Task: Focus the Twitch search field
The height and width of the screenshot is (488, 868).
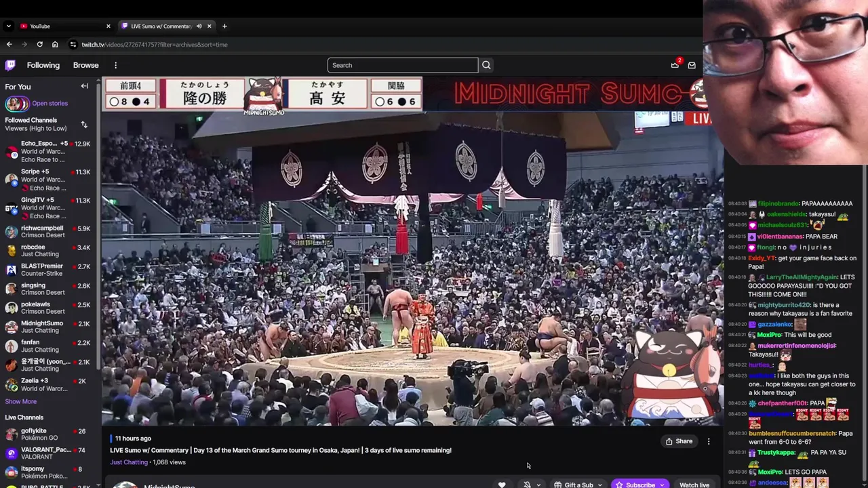Action: pos(403,65)
